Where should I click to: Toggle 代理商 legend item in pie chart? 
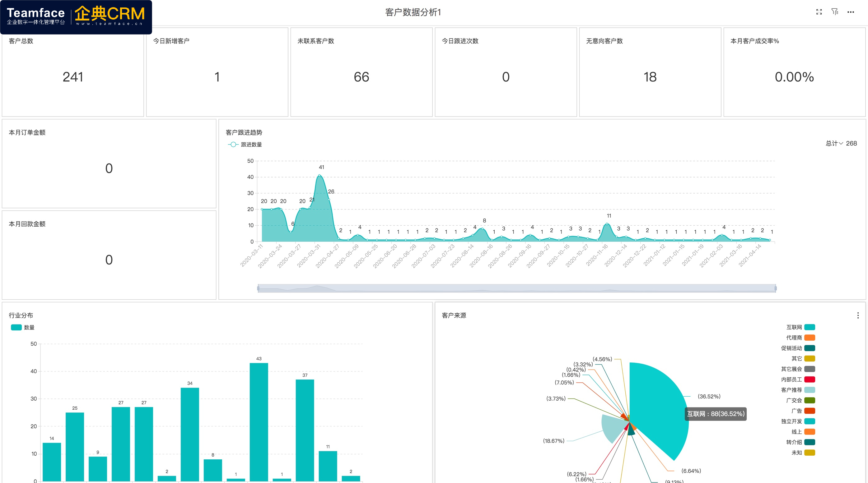click(800, 338)
